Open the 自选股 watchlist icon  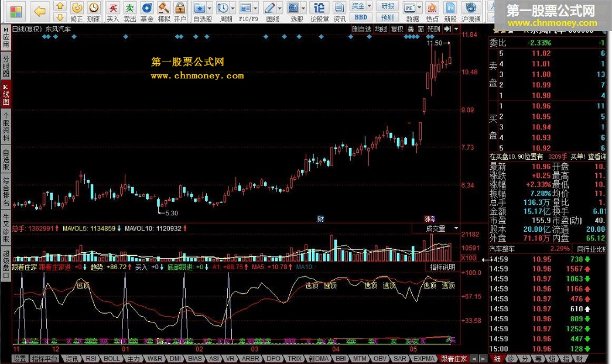tap(200, 12)
